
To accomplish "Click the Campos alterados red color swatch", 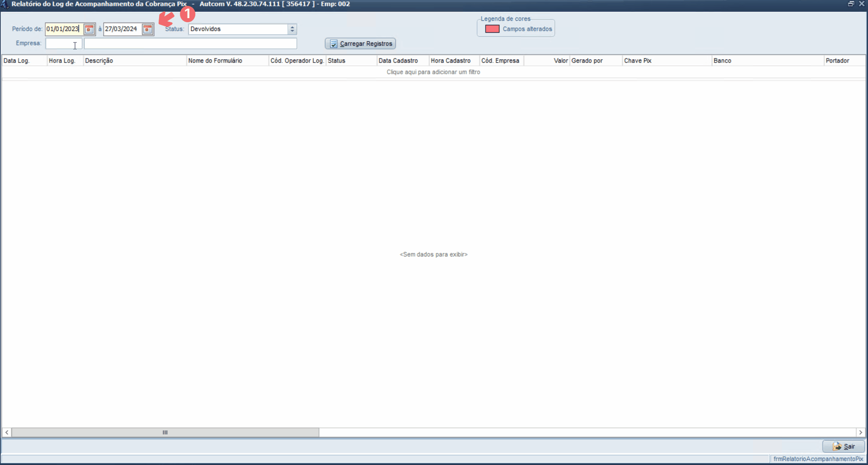I will click(492, 29).
